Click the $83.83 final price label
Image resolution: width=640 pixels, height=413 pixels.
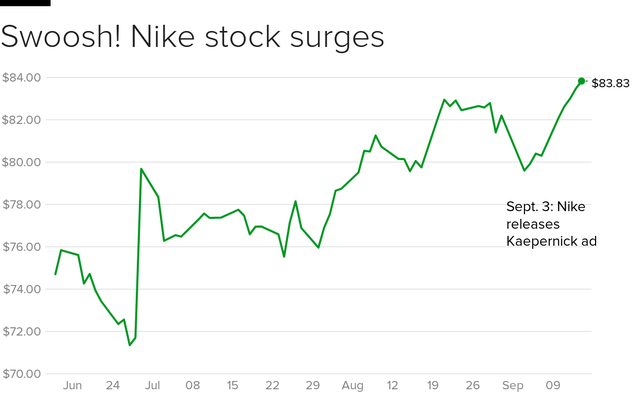tap(610, 83)
